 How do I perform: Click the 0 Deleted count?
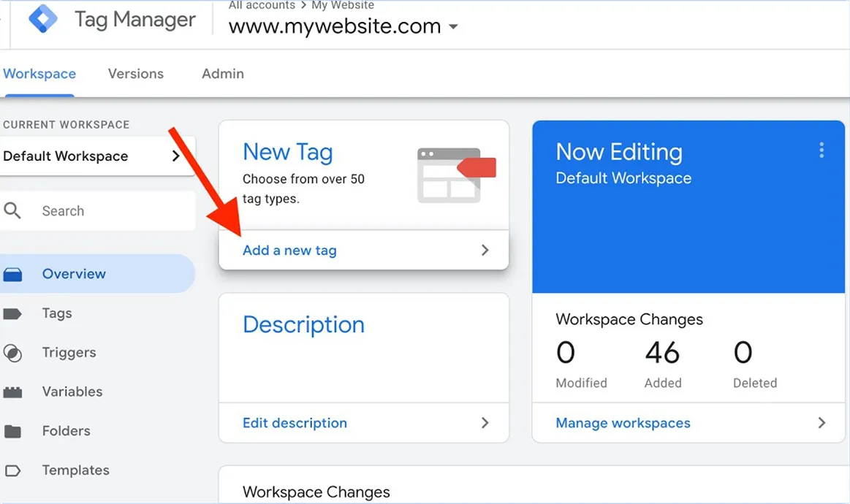[x=743, y=353]
